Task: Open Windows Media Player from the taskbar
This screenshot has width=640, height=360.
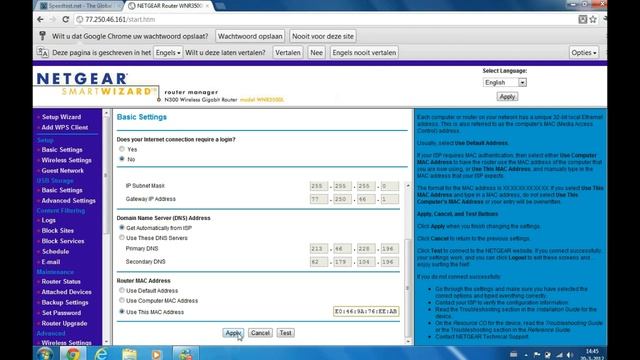Action: [x=156, y=354]
